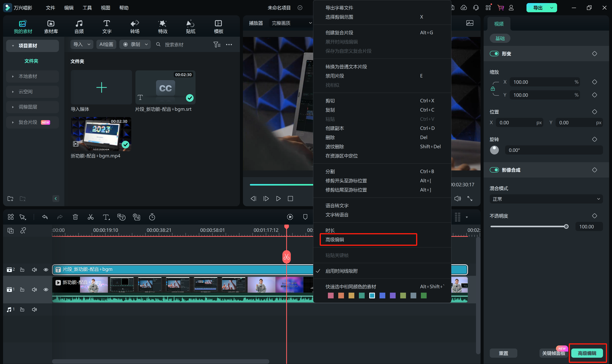Viewport: 612px width, 364px height.
Task: Select the 新功能-配音+bgm.mp4 thumbnail
Action: point(101,134)
